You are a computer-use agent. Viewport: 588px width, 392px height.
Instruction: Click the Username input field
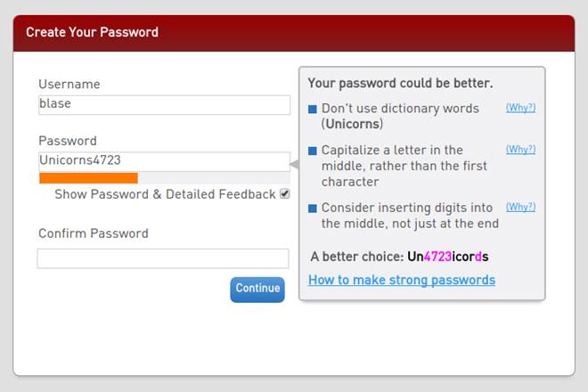164,104
